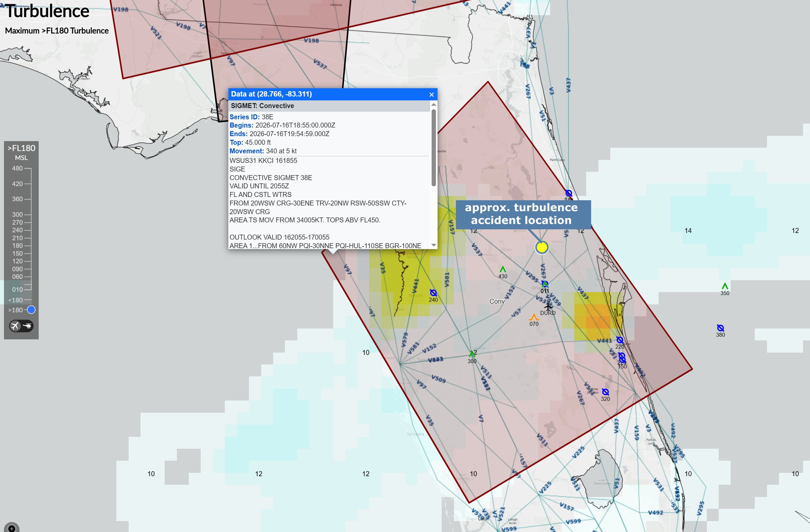
Task: Open the blue PIREP marker labeled 320
Action: point(605,392)
